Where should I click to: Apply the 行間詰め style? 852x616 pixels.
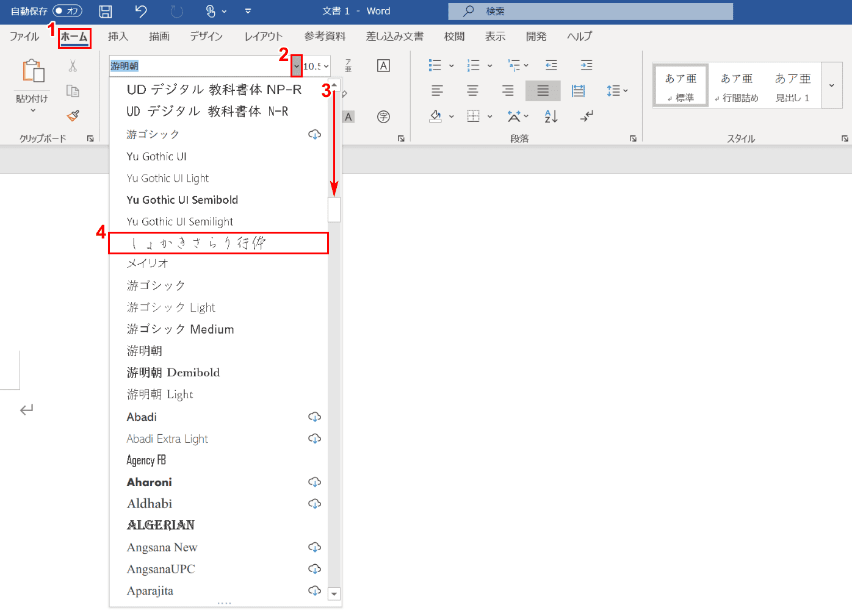[x=737, y=85]
